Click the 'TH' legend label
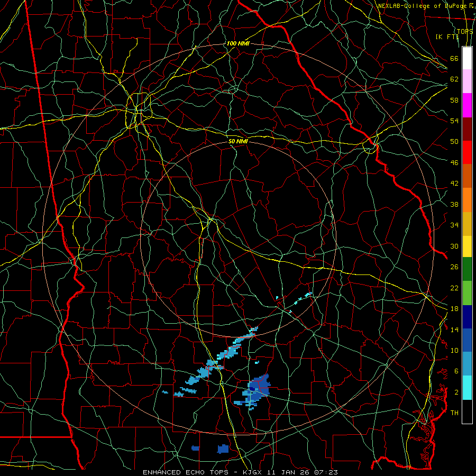Viewport: 476px width, 476px height. pyautogui.click(x=454, y=413)
